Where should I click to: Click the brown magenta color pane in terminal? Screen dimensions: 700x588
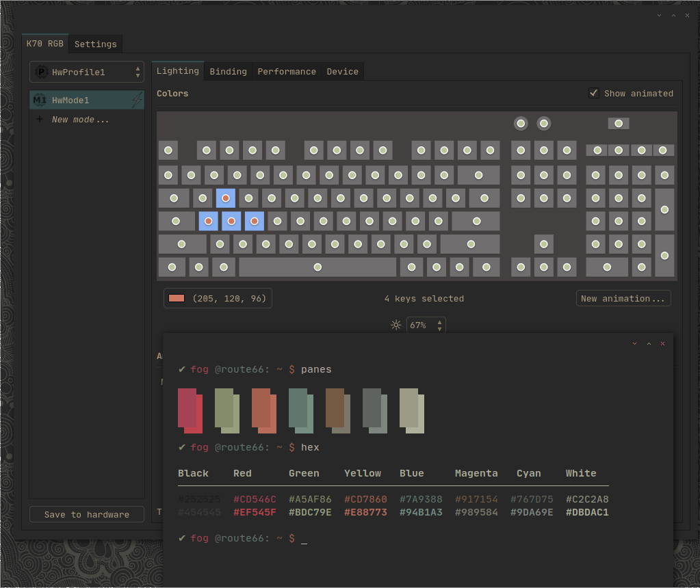pyautogui.click(x=338, y=411)
